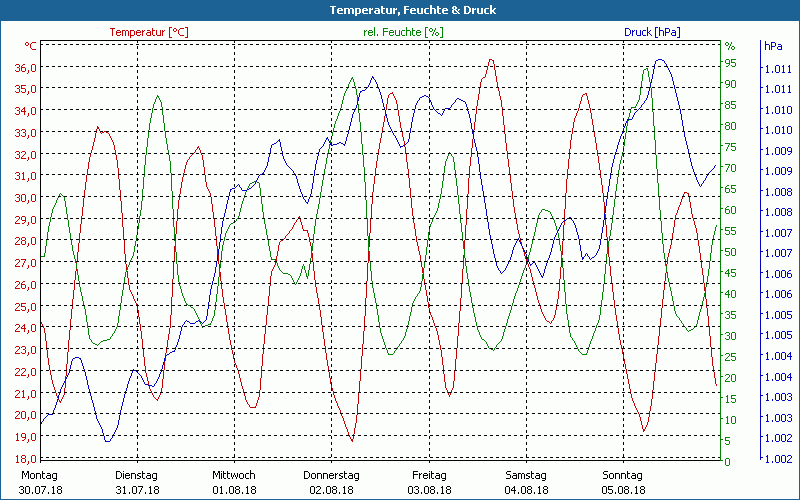Select the Dienstag 31.07.18 date label
800x500 pixels.
click(137, 482)
